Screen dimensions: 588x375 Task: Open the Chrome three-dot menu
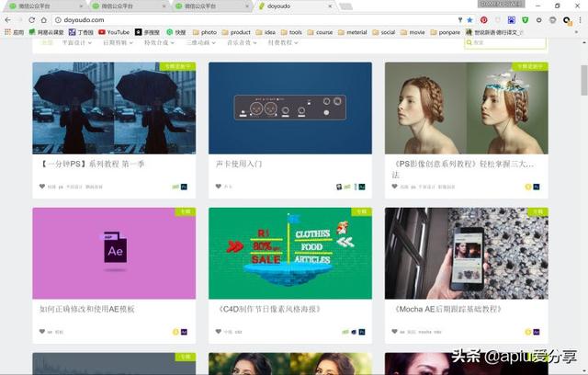click(580, 20)
